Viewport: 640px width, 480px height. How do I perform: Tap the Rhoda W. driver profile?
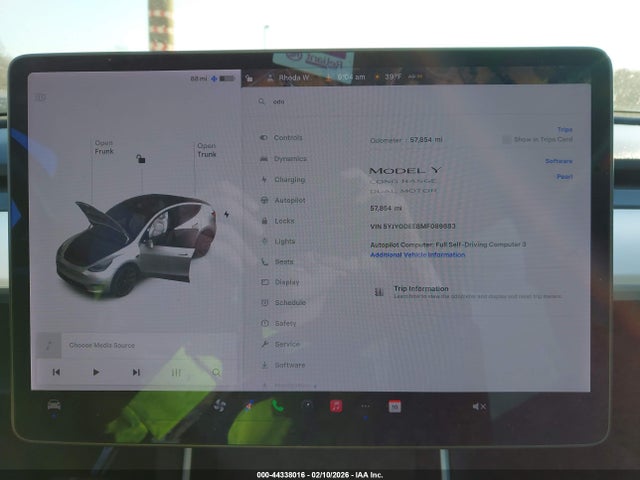289,78
